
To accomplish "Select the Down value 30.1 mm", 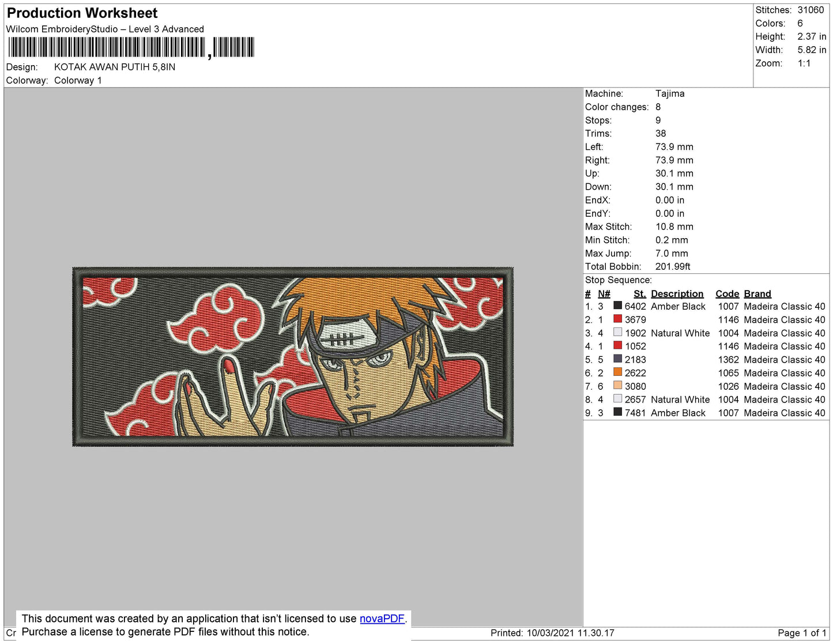I will (674, 187).
